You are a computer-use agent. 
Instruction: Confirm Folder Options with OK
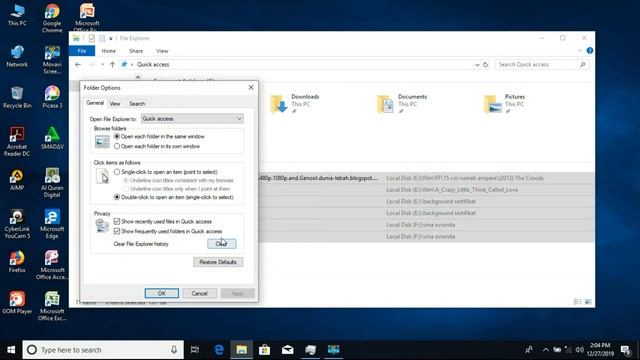pyautogui.click(x=162, y=293)
